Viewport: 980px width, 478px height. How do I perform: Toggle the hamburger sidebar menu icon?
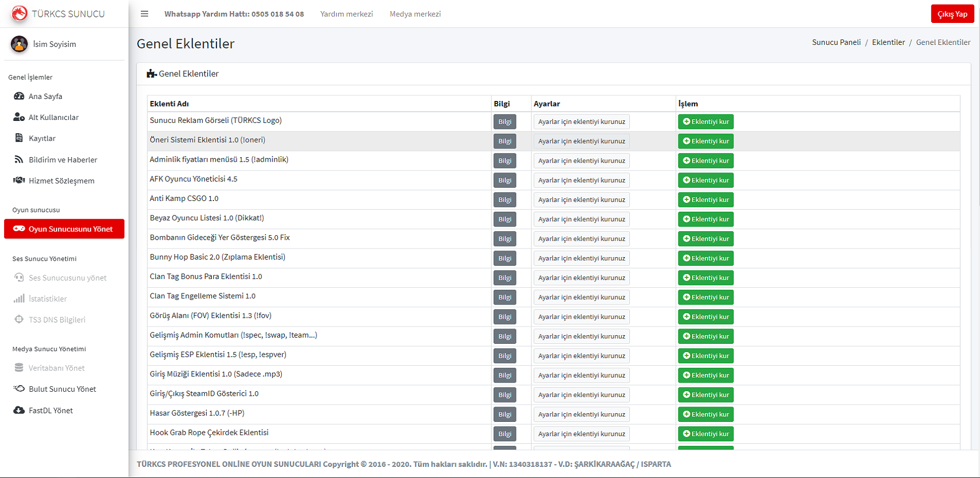144,14
